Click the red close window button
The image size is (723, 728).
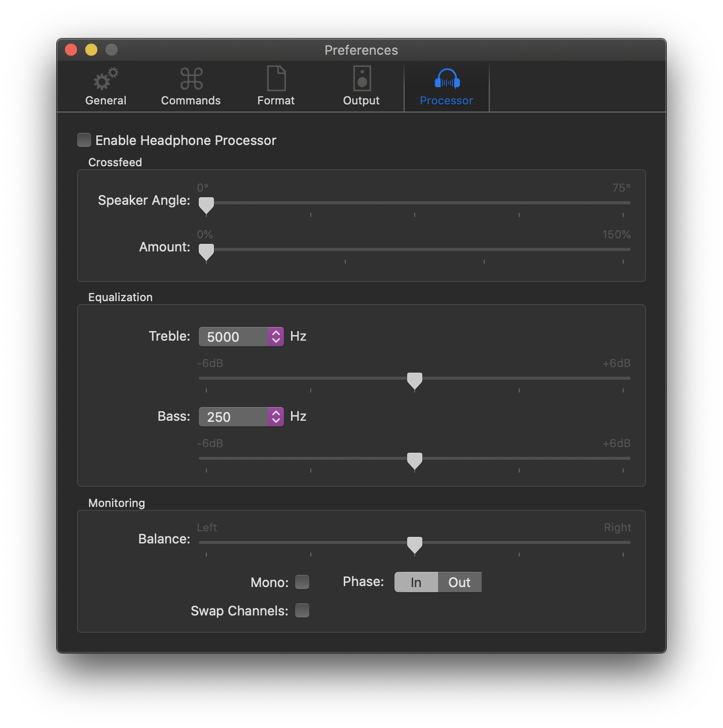pyautogui.click(x=71, y=50)
